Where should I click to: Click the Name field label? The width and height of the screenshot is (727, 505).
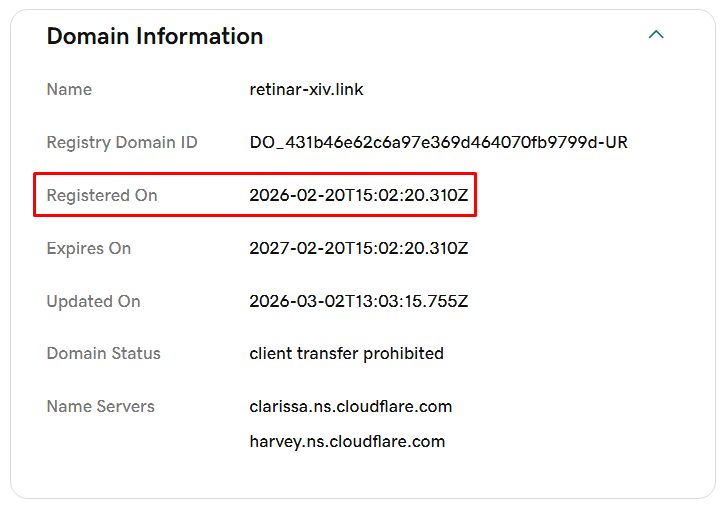point(69,90)
